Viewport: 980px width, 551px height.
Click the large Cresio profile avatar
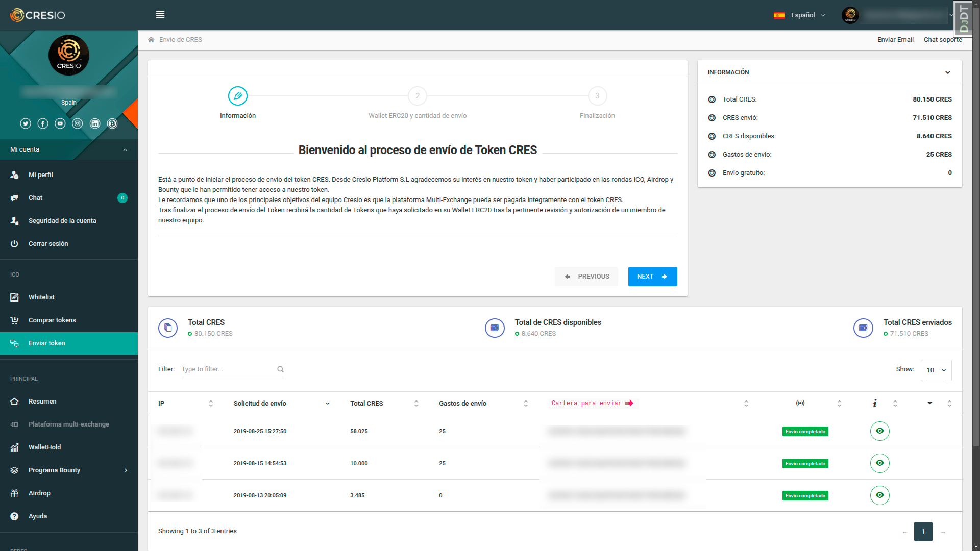tap(69, 55)
